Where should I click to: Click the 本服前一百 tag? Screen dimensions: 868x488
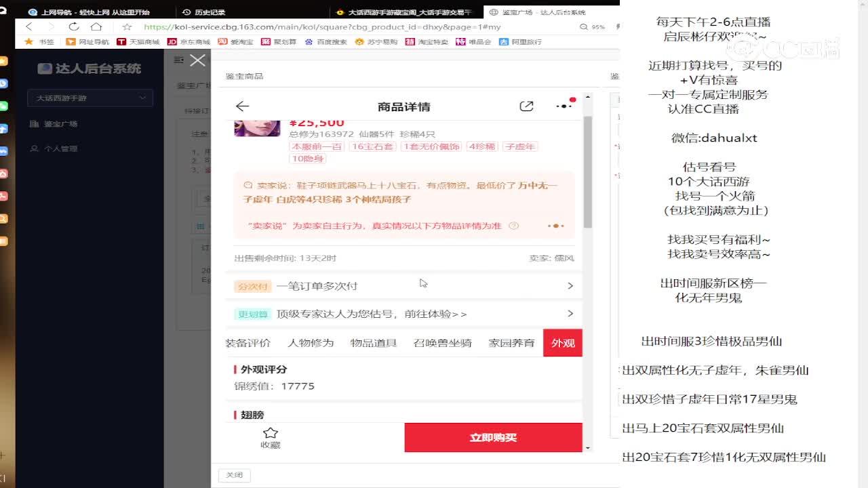(x=317, y=146)
